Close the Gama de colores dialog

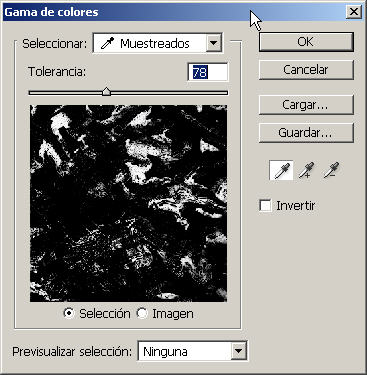pos(354,12)
